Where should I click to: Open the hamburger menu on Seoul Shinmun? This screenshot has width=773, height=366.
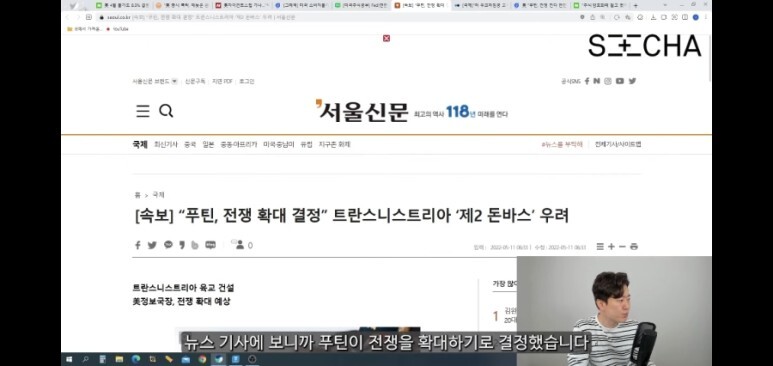[x=142, y=111]
